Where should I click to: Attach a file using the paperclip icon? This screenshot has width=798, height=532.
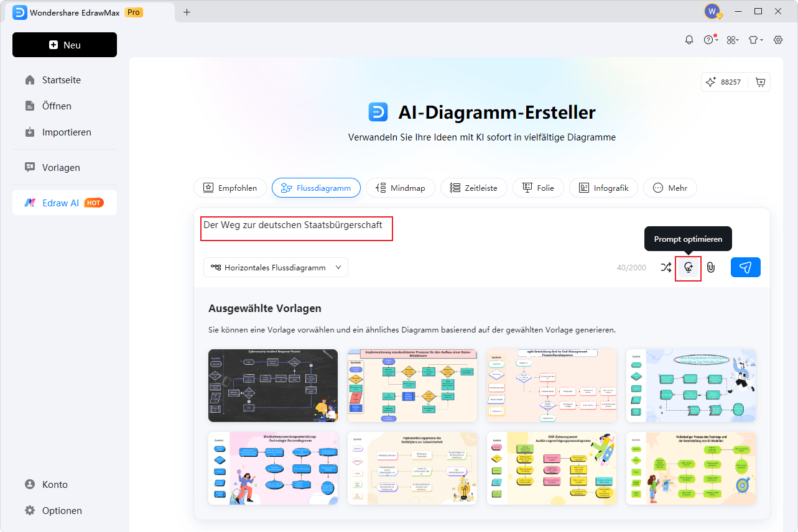pyautogui.click(x=710, y=268)
